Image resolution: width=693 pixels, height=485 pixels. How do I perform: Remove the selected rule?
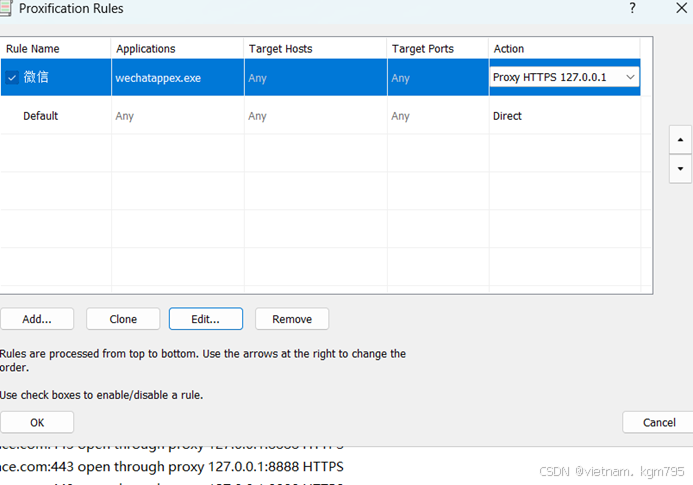pos(292,319)
